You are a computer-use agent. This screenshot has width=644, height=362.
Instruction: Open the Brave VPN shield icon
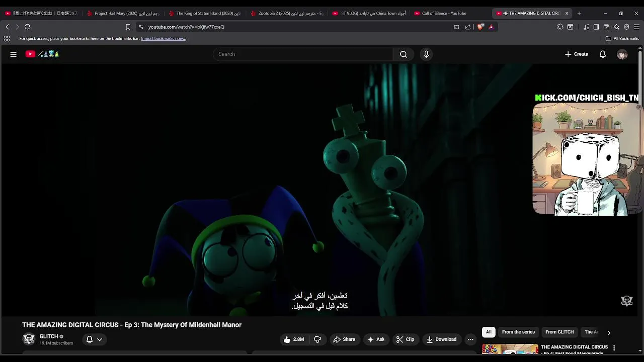pos(626,27)
